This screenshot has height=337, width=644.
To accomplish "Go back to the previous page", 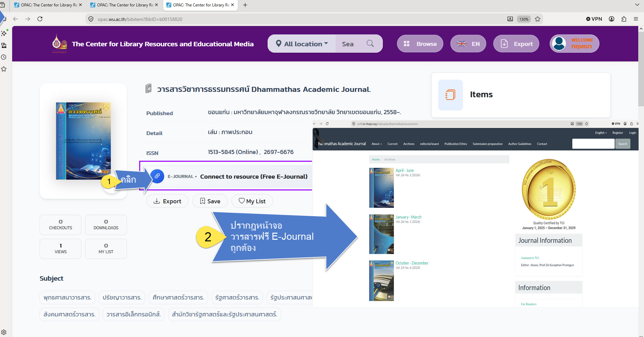I will click(16, 19).
